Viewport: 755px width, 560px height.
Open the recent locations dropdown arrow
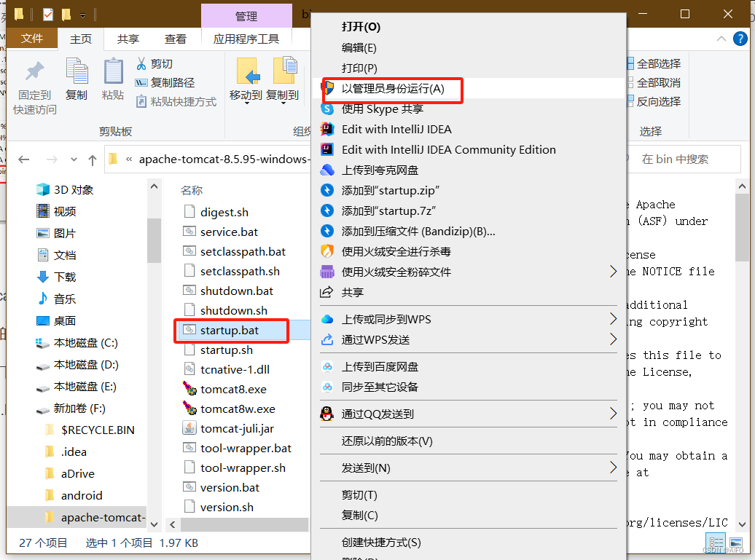(73, 159)
